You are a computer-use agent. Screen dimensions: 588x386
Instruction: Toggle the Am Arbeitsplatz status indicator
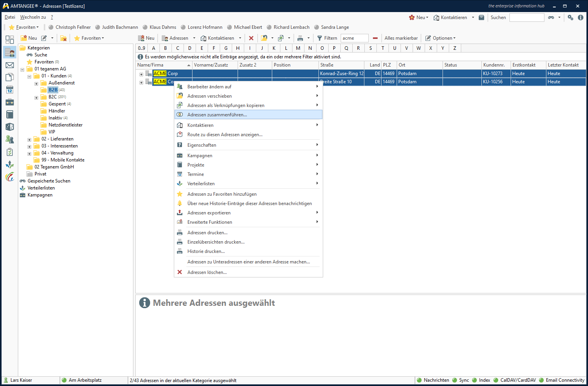[64, 380]
